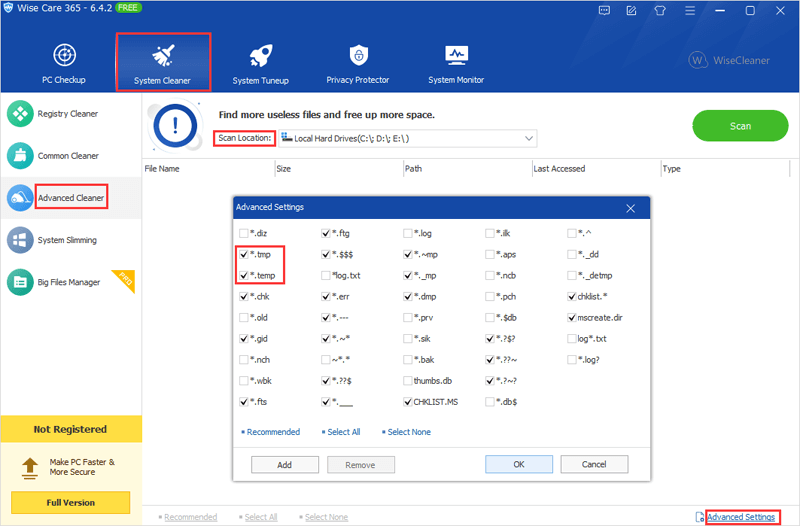
Task: Check the *.bak checkbox
Action: (x=407, y=360)
